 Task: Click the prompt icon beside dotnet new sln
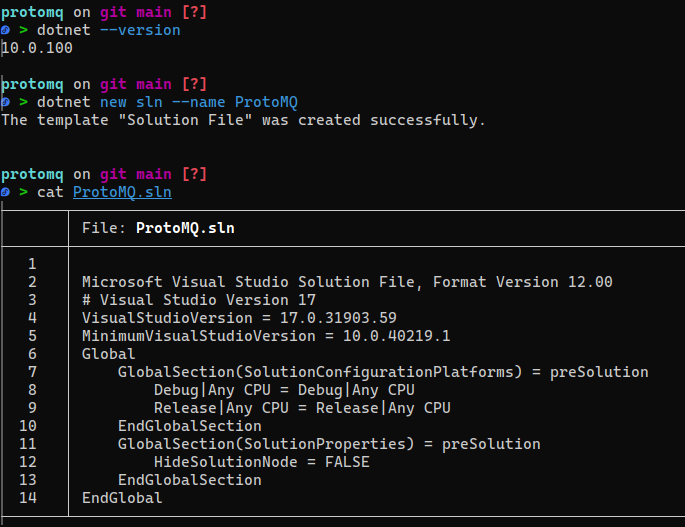(x=6, y=102)
